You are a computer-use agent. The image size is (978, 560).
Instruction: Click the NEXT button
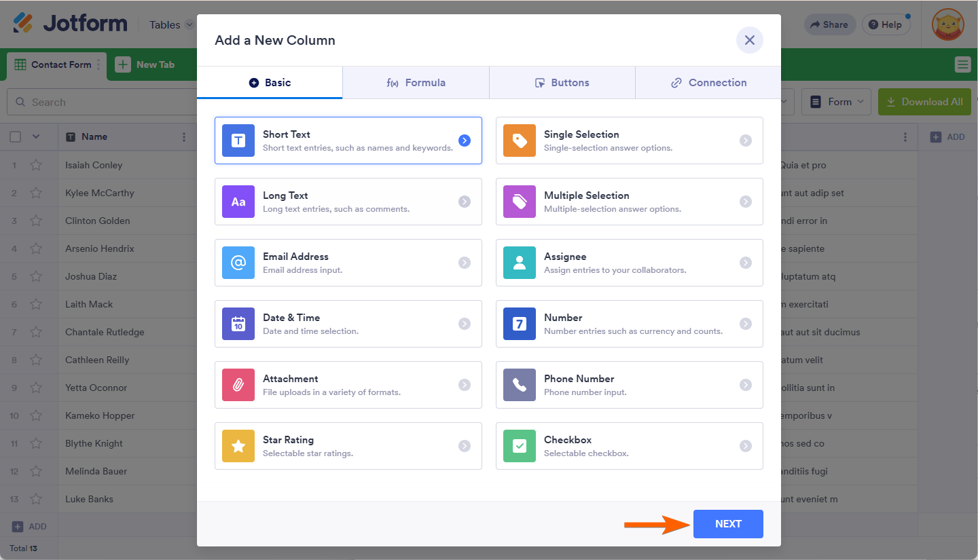tap(728, 524)
